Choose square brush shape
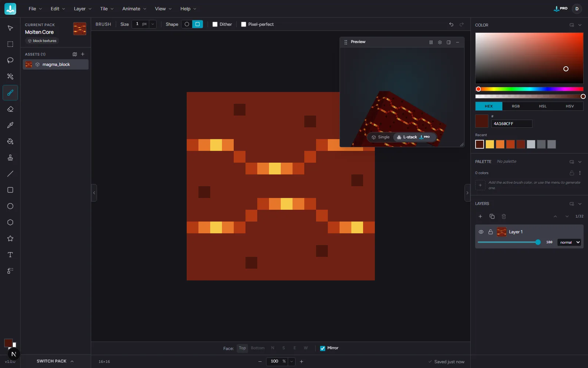 click(x=197, y=24)
